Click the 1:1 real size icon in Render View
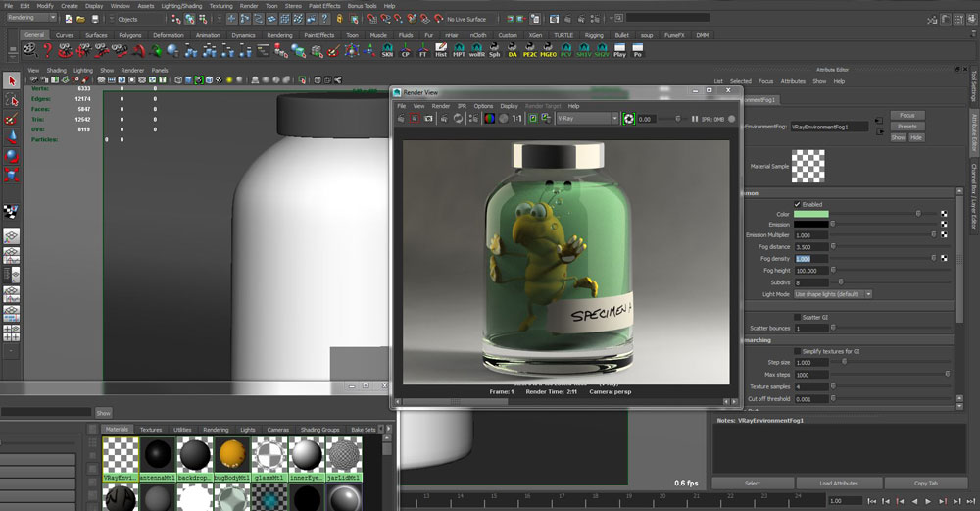The width and height of the screenshot is (980, 511). (516, 119)
